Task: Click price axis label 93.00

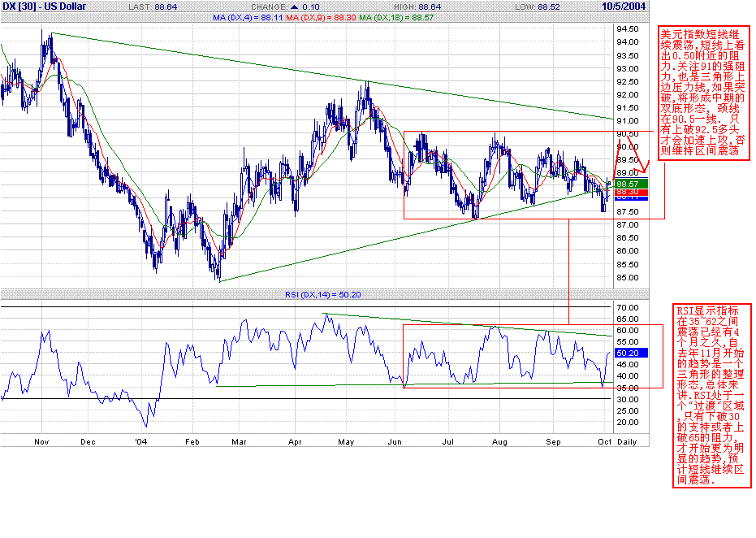Action: [627, 68]
